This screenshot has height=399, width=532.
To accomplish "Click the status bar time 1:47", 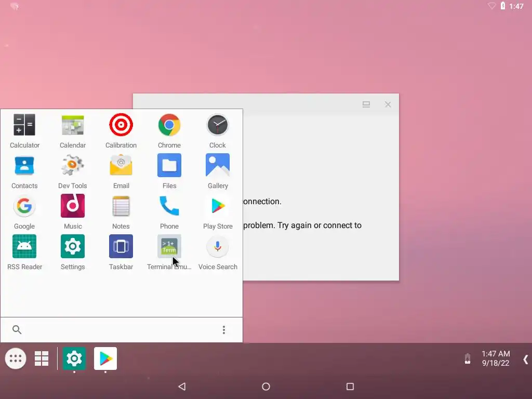I will 516,6.
